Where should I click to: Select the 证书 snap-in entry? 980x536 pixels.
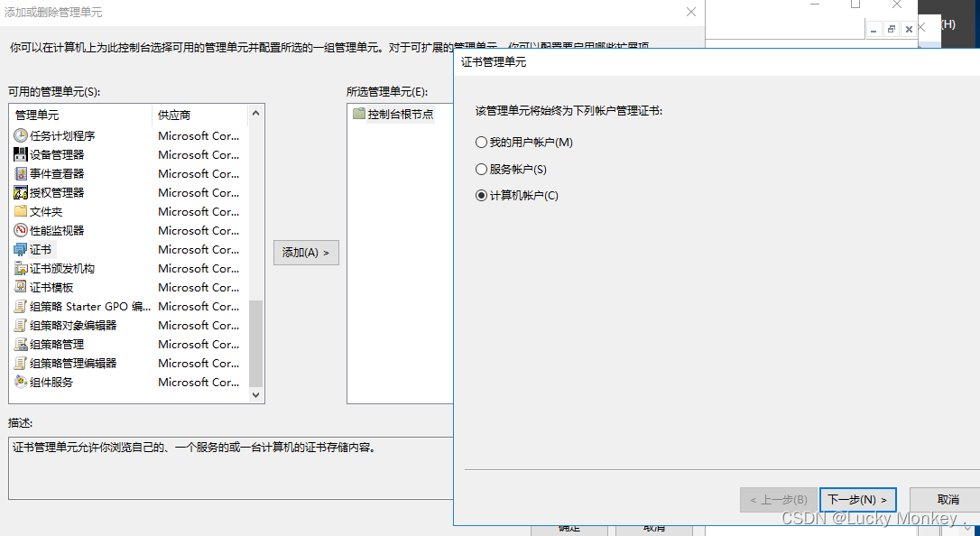[129, 249]
